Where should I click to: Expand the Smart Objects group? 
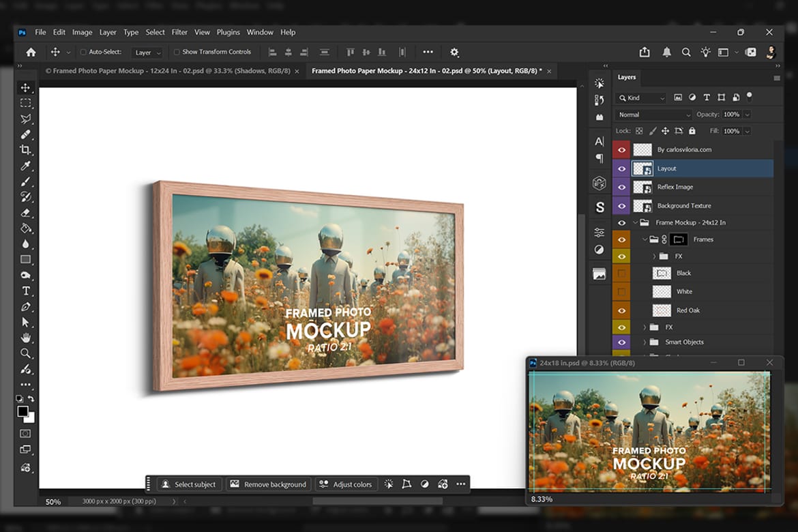click(x=645, y=342)
